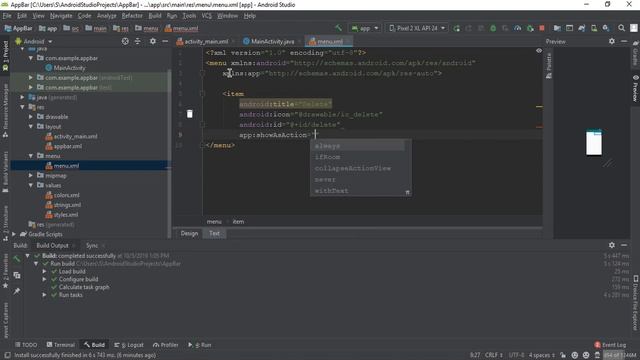Toggle the Project tool window sidebar button
This screenshot has height=360, width=640.
(x=5, y=56)
